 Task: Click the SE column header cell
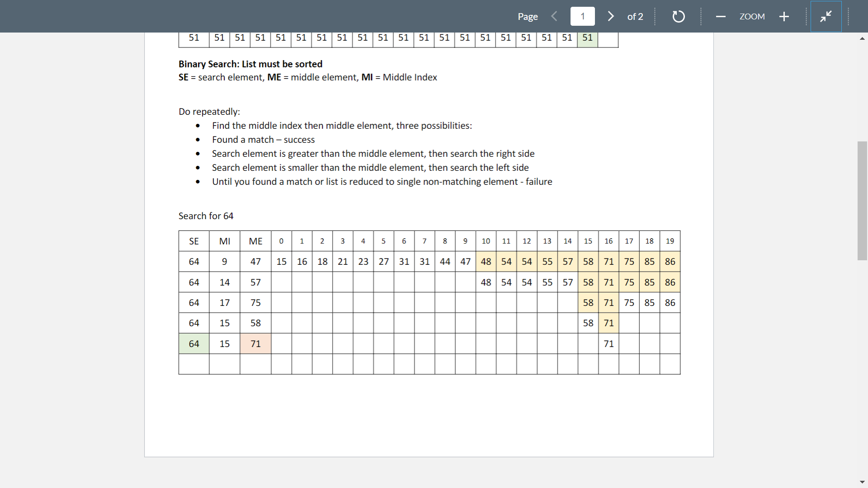pyautogui.click(x=194, y=241)
